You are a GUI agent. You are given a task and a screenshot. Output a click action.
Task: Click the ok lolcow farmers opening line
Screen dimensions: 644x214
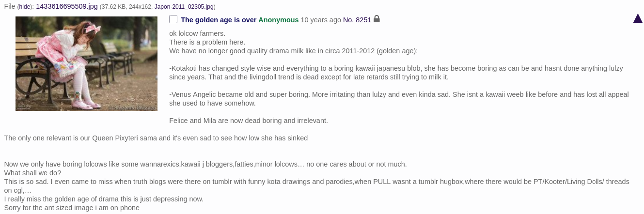[197, 33]
